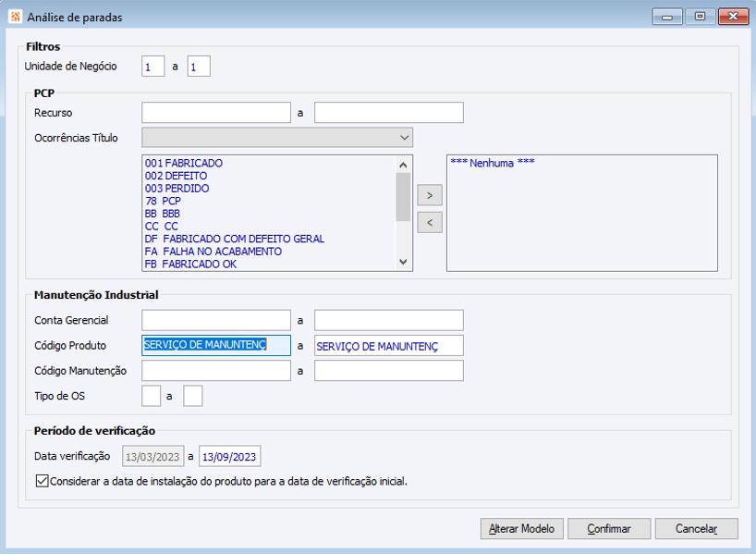Select '78 PCP' in the list
Image resolution: width=756 pixels, height=554 pixels.
tap(163, 201)
